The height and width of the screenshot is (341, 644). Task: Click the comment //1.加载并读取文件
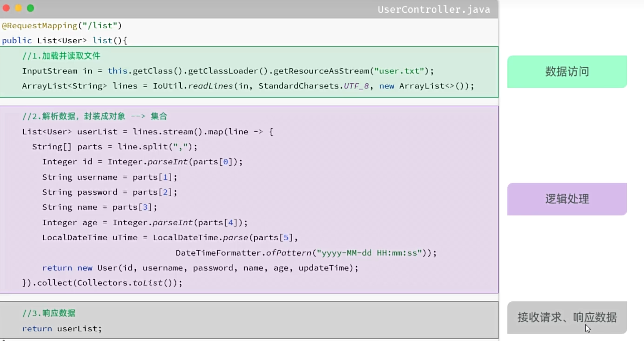click(61, 56)
